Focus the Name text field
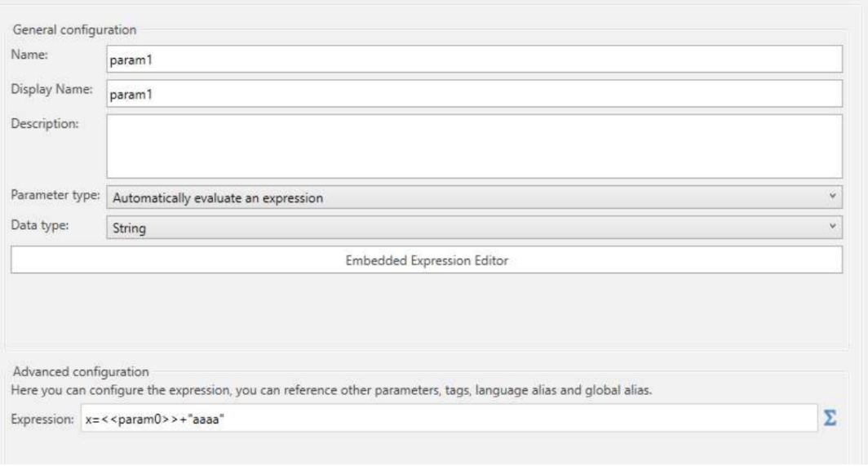 [x=475, y=60]
